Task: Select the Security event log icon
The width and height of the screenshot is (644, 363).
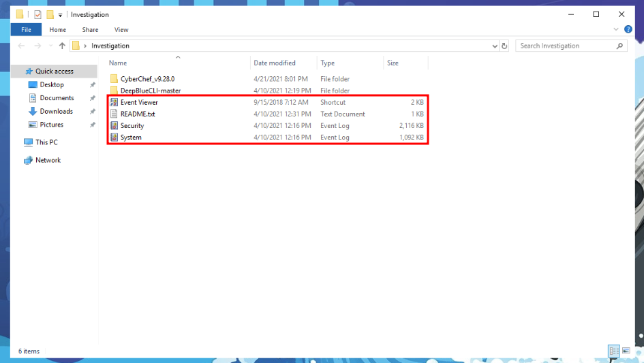Action: 114,125
